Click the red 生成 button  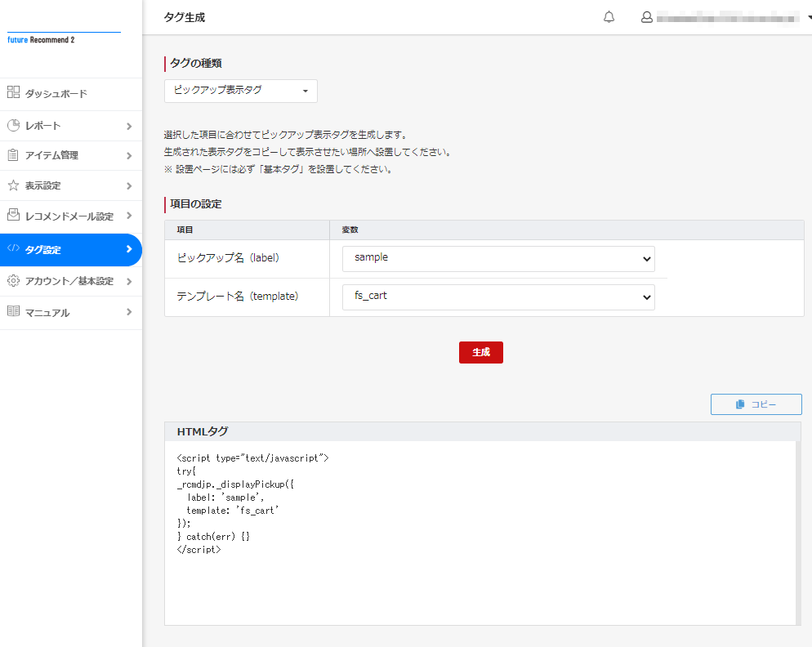coord(480,352)
